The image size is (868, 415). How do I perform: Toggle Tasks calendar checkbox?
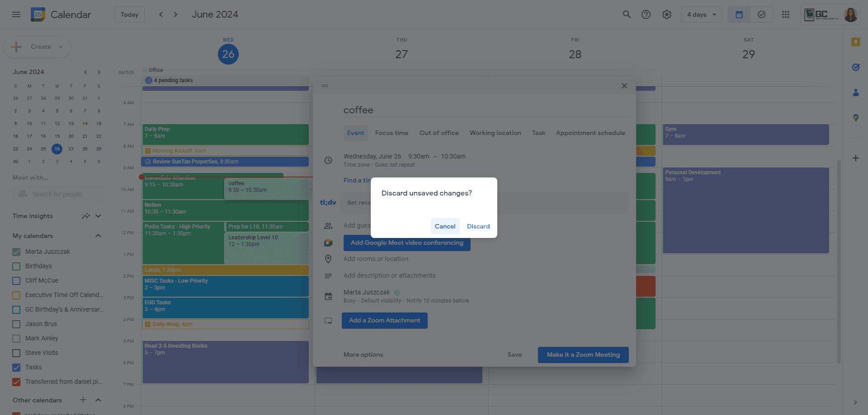(x=16, y=367)
